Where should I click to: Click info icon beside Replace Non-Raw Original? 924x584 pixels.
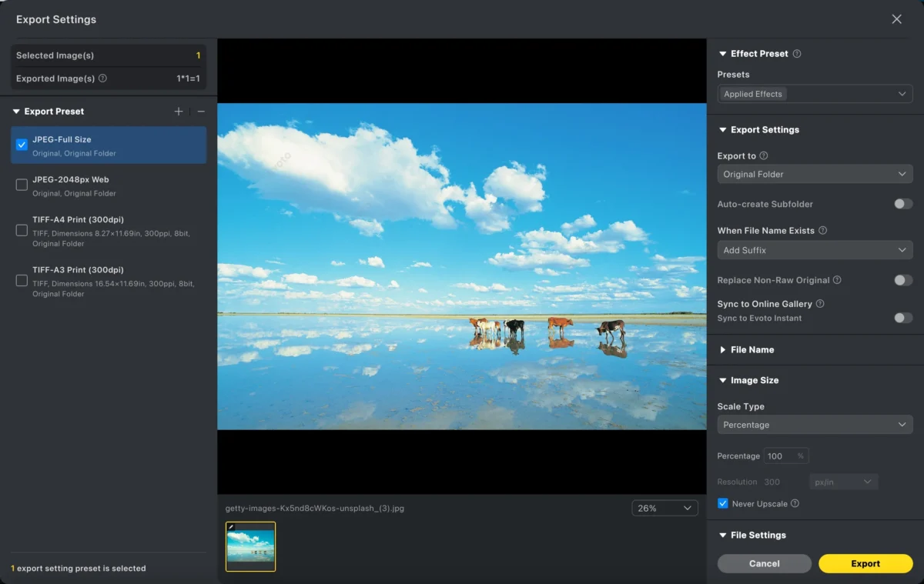(837, 280)
